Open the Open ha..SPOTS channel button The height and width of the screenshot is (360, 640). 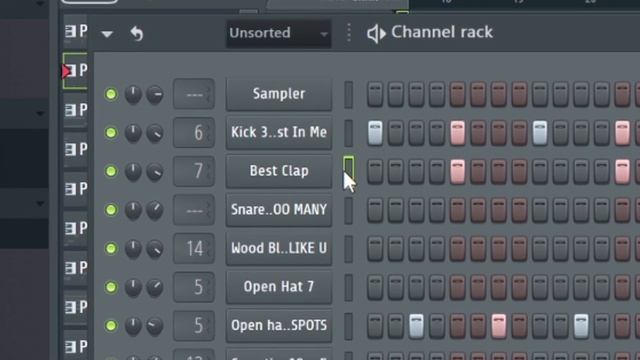tap(279, 325)
